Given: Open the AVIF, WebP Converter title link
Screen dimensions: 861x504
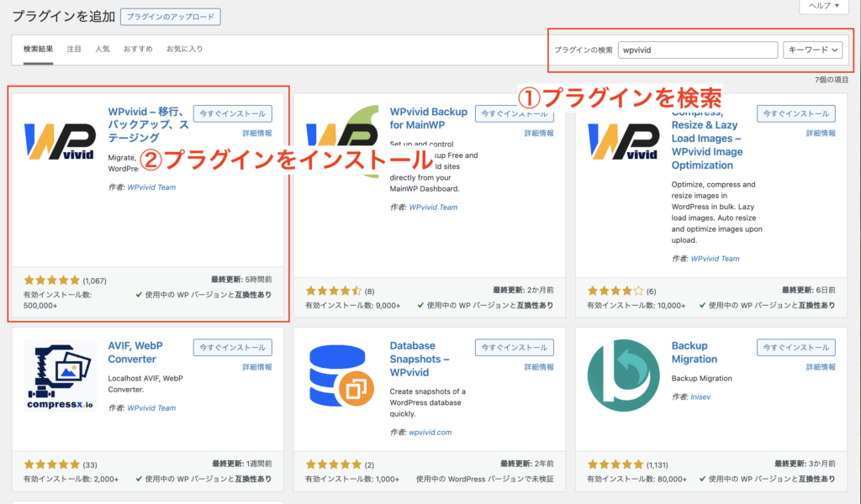Looking at the screenshot, I should point(135,353).
